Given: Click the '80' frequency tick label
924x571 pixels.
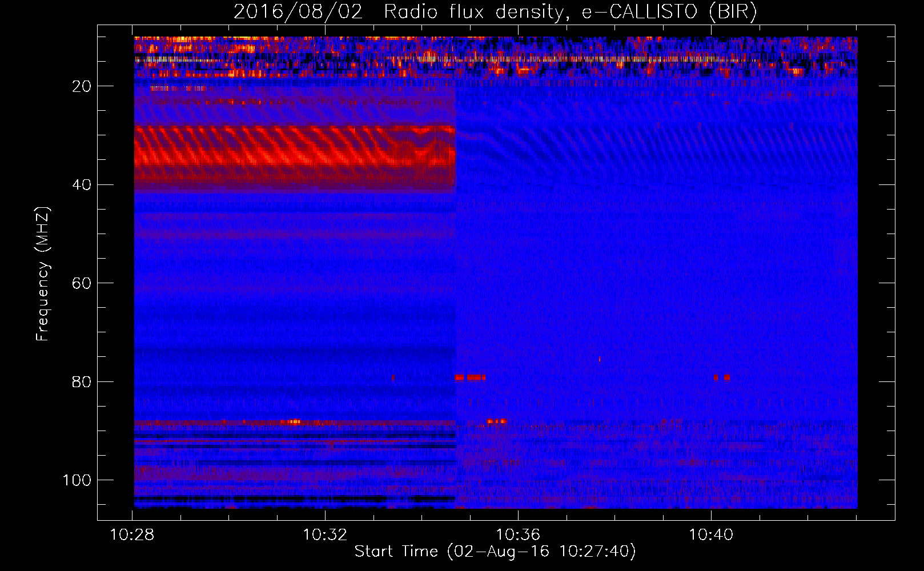Looking at the screenshot, I should tap(82, 382).
